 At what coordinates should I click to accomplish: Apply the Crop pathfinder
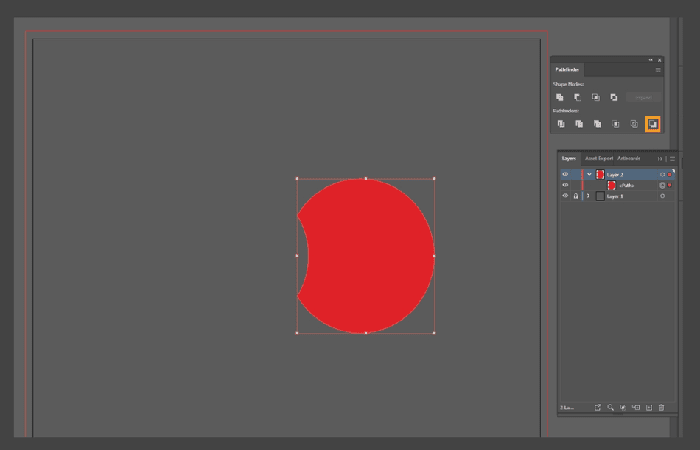(x=616, y=124)
